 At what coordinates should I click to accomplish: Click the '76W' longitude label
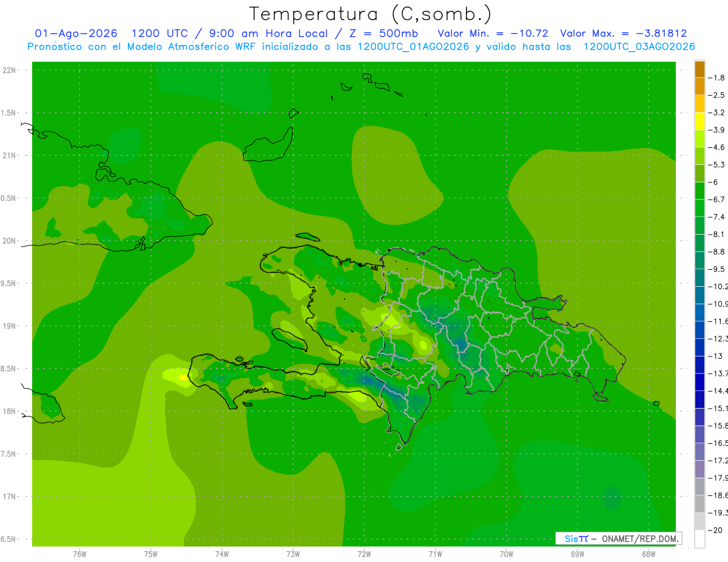[79, 554]
